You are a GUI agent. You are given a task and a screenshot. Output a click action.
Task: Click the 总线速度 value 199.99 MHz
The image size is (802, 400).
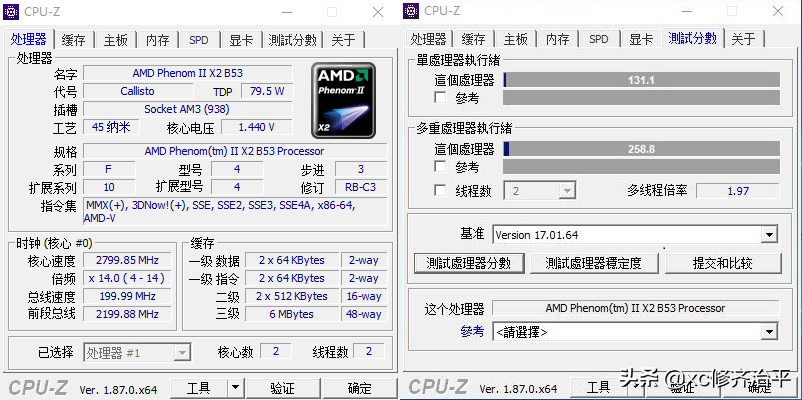coord(127,296)
